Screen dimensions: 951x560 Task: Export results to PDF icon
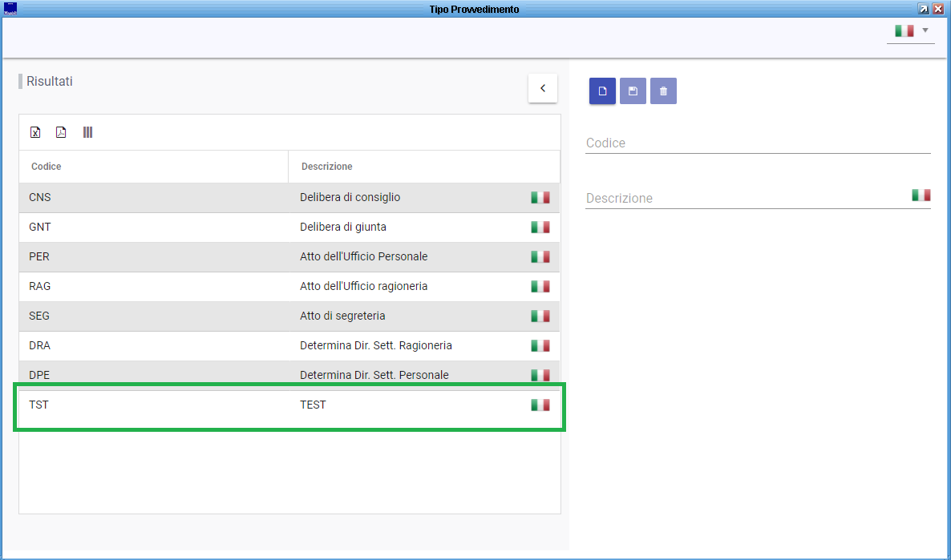(x=61, y=132)
